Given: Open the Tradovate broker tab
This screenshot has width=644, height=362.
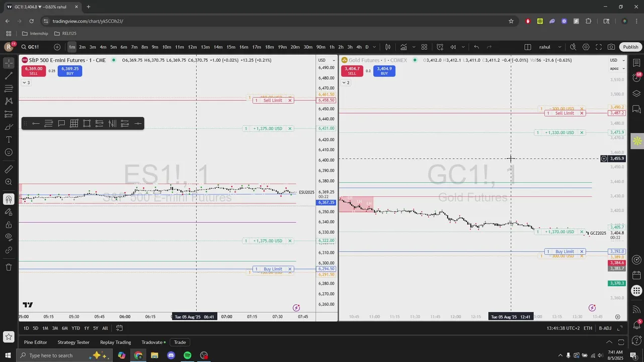Looking at the screenshot, I should pyautogui.click(x=153, y=342).
